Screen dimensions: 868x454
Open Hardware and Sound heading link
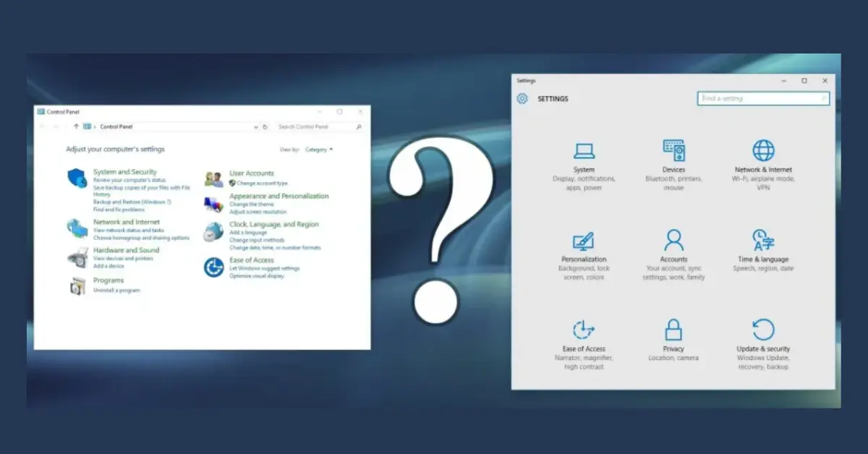(x=126, y=250)
